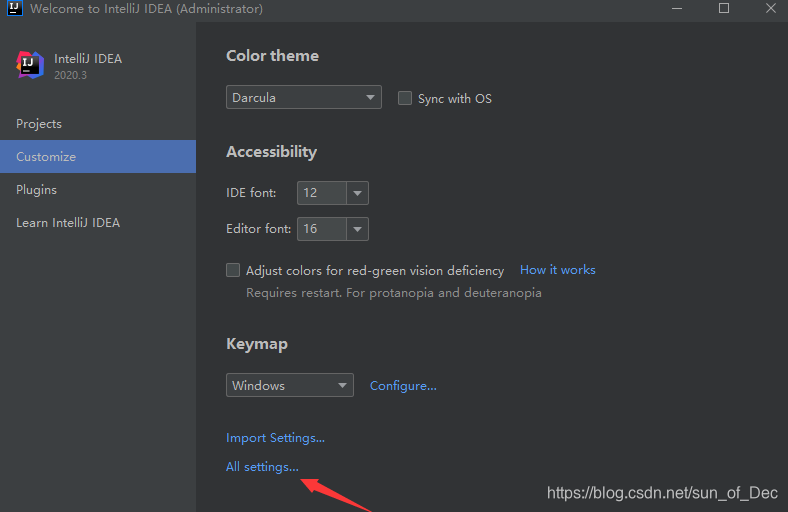Maximize the Welcome window
Screen dimensions: 788x512
coord(724,9)
